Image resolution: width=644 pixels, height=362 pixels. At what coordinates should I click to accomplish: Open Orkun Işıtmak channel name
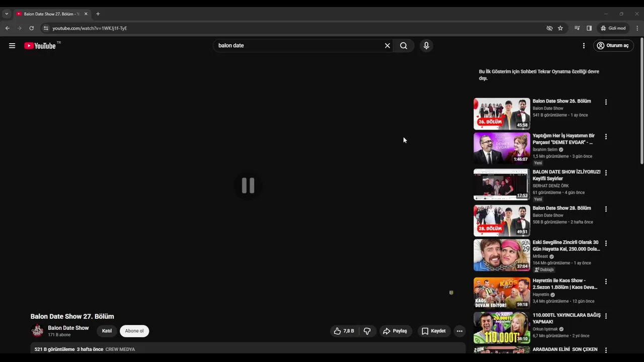pos(545,329)
